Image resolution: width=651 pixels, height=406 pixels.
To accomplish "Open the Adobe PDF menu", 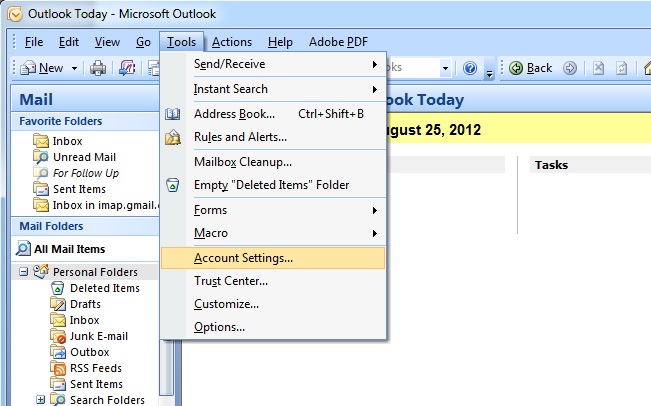I will 338,42.
